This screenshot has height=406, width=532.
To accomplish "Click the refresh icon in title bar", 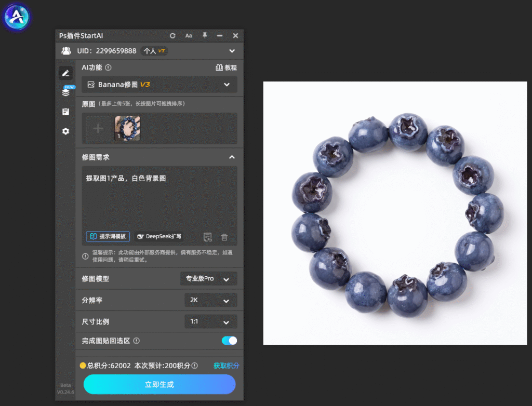I will (x=172, y=36).
